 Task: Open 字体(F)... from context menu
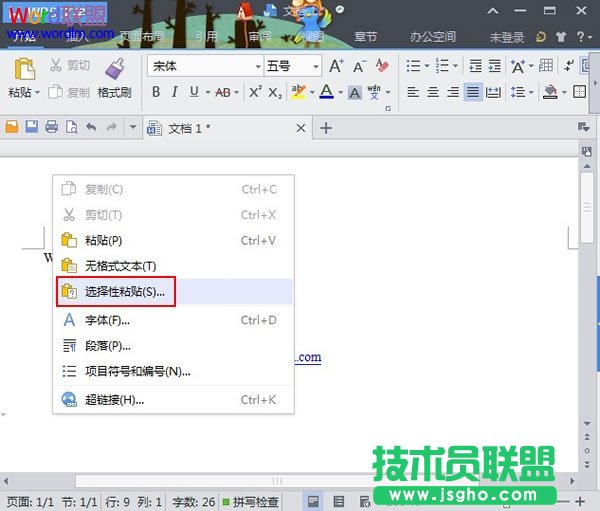pyautogui.click(x=174, y=320)
